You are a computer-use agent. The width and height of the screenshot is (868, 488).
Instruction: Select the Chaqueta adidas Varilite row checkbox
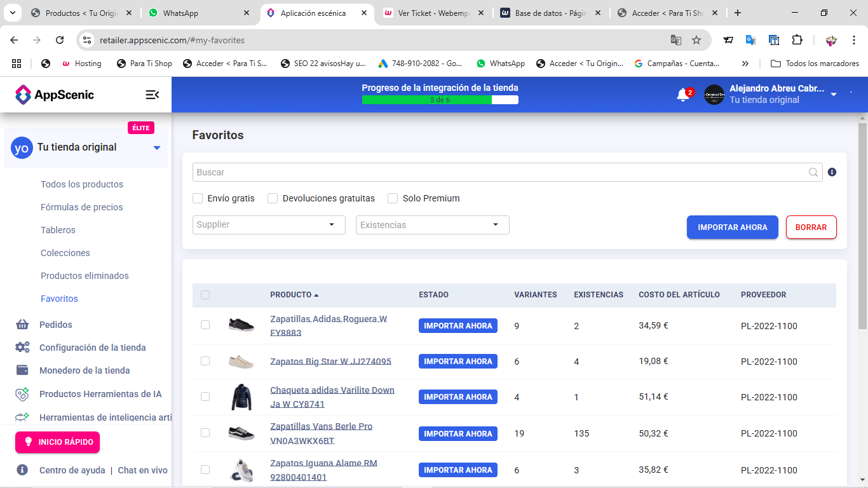(x=205, y=396)
